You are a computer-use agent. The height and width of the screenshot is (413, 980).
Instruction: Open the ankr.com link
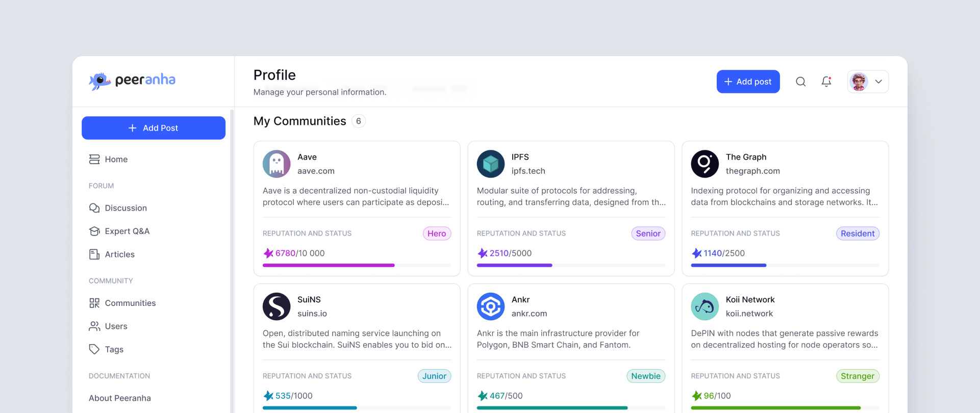(x=530, y=314)
